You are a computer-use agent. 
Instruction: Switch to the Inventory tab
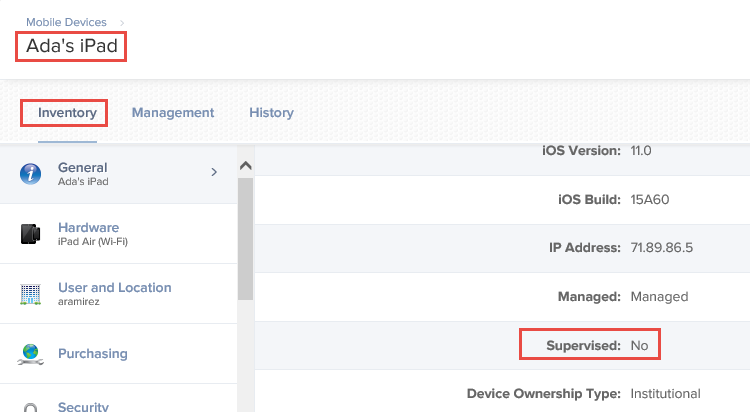(x=67, y=112)
